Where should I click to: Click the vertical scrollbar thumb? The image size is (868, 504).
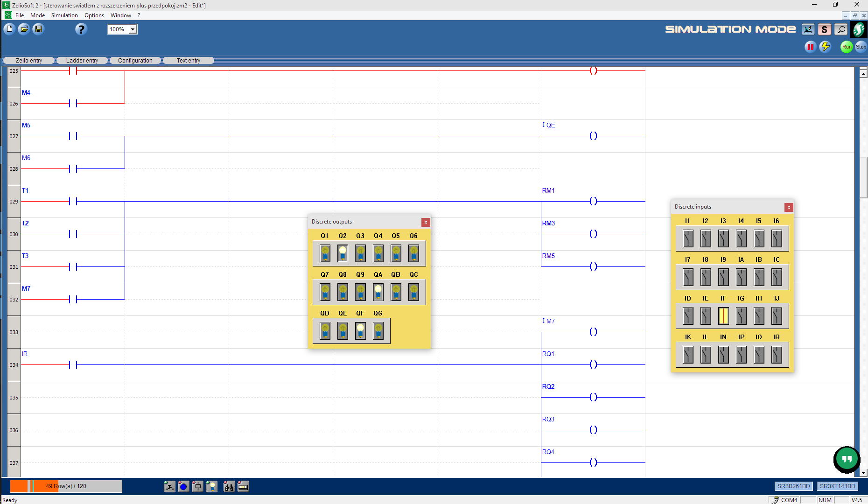(x=863, y=177)
